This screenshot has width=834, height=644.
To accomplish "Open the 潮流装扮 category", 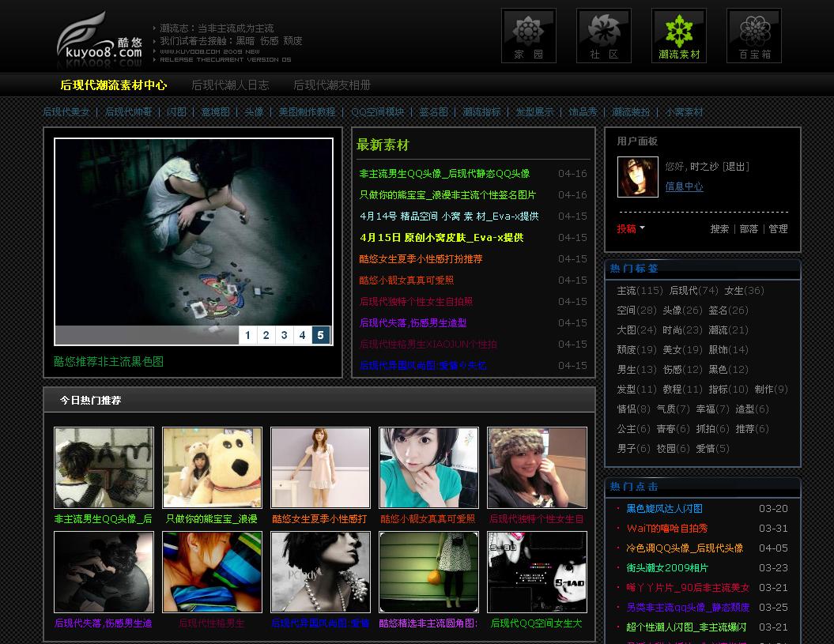I will (x=631, y=111).
